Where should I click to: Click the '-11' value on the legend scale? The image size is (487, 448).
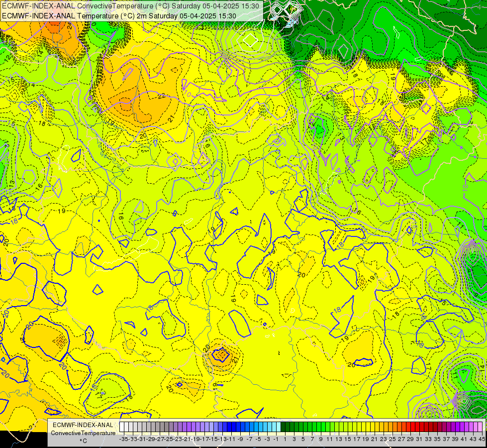[x=231, y=439]
